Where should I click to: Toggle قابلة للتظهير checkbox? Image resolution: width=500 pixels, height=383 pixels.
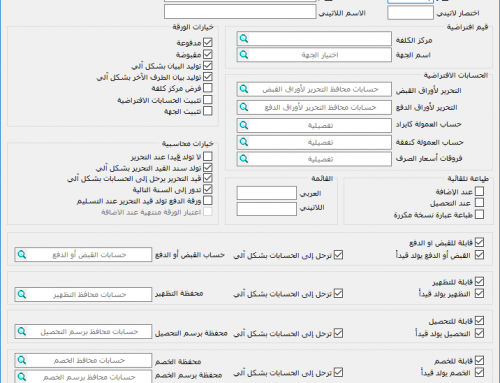(x=479, y=282)
